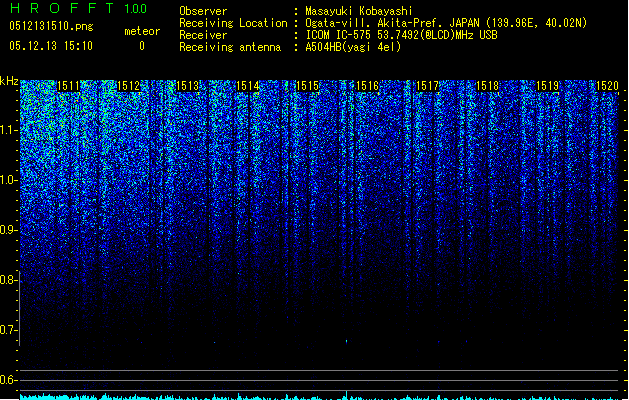Screen dimensions: 629x400
Task: Click the ICOM IC-575 53.7492 MHz text
Action: (x=402, y=35)
